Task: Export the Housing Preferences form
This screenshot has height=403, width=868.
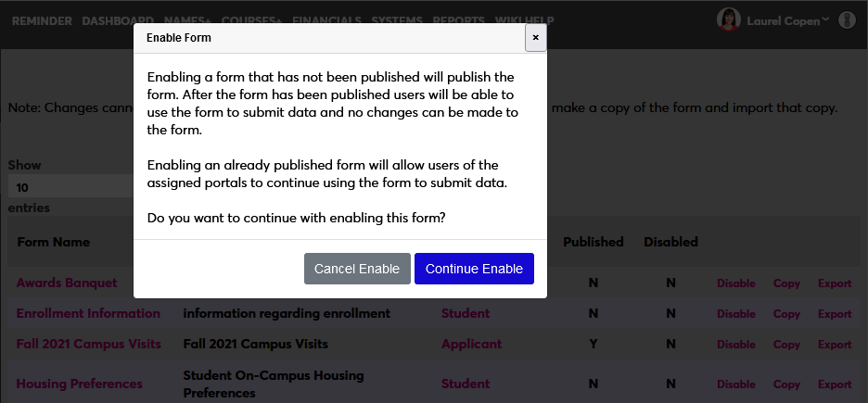Action: coord(835,384)
